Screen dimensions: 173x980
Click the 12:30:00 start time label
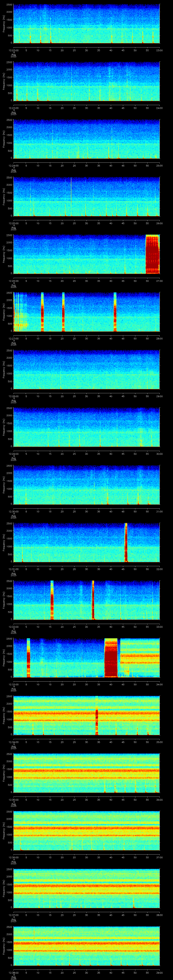tap(13, 511)
